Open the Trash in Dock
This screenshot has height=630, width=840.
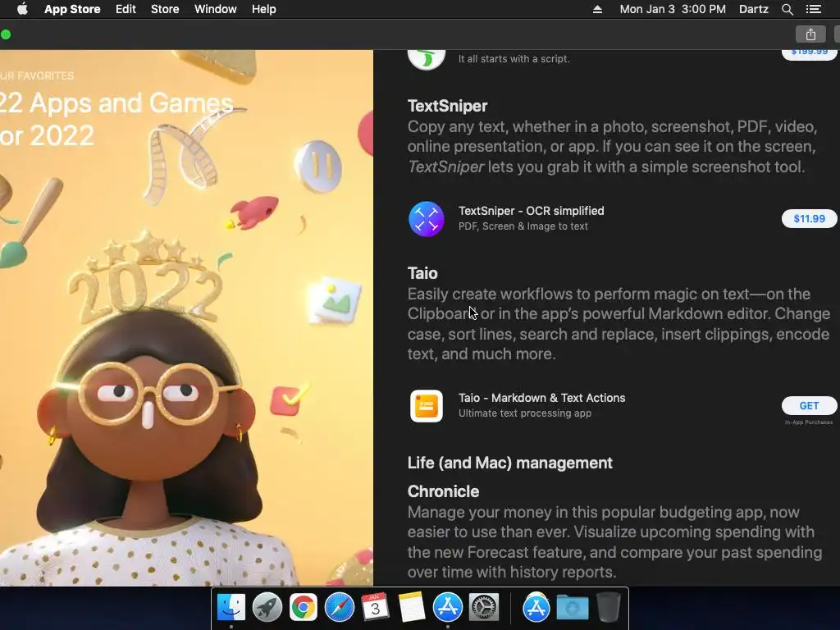coord(608,608)
